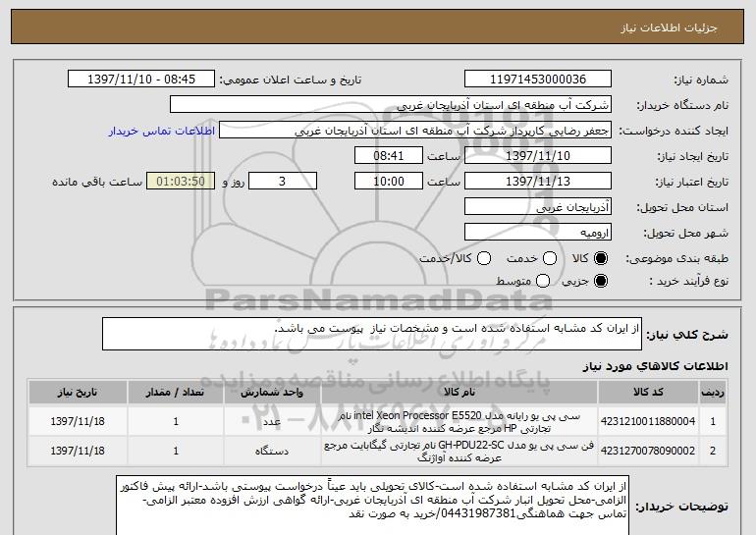The image size is (756, 535).
Task: Click the public announcement date field 08:45
Action: [141, 80]
